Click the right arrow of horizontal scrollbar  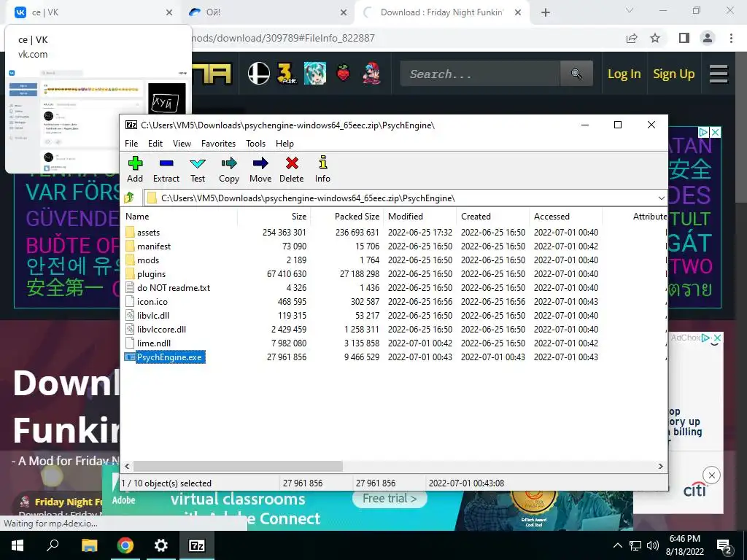tap(661, 466)
